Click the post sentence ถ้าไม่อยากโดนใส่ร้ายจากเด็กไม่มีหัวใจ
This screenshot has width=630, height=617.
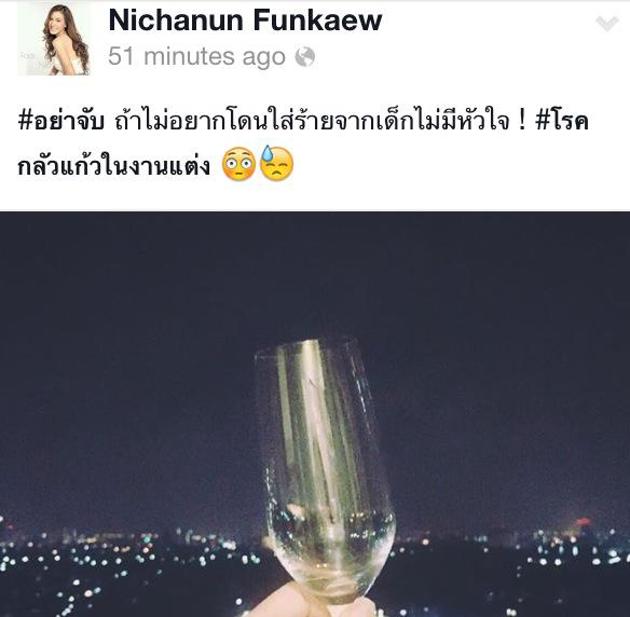312,121
